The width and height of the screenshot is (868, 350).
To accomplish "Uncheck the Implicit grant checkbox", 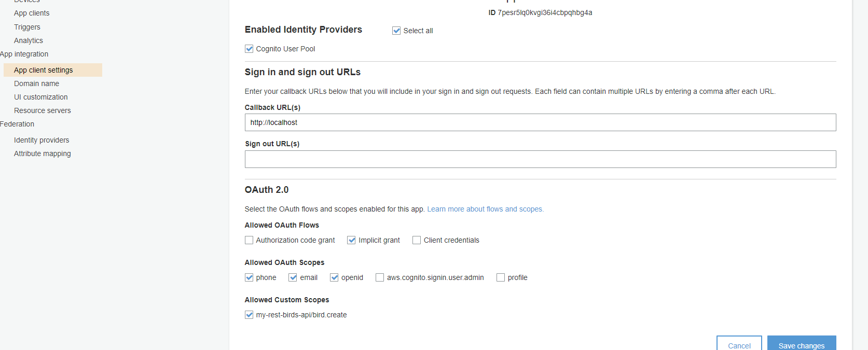I will click(x=351, y=240).
